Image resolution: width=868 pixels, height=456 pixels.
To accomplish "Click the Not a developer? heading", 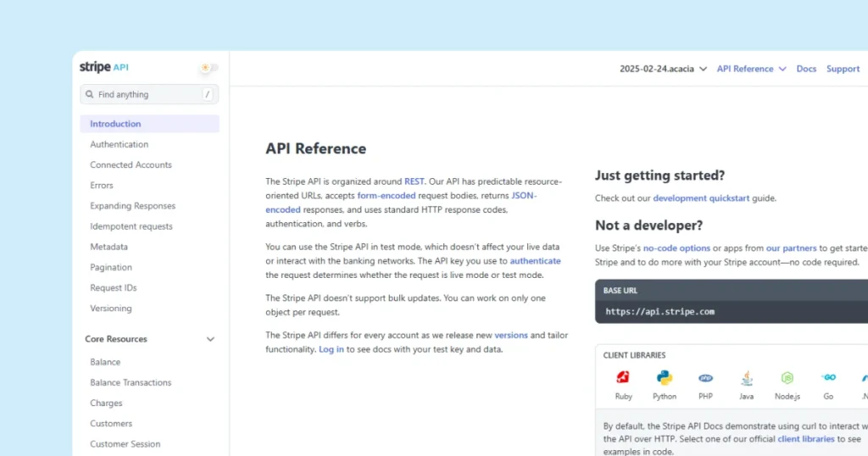I will coord(648,225).
